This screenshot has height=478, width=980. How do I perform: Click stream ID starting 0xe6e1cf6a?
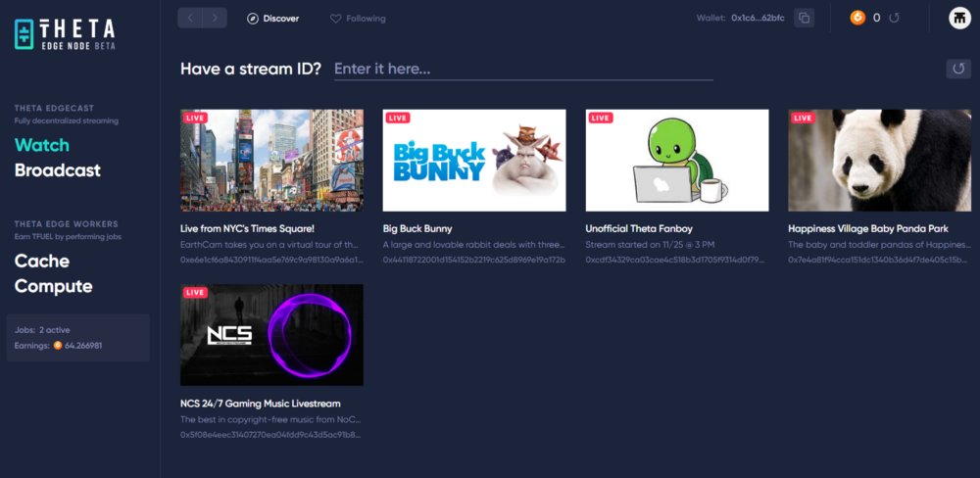click(x=271, y=260)
